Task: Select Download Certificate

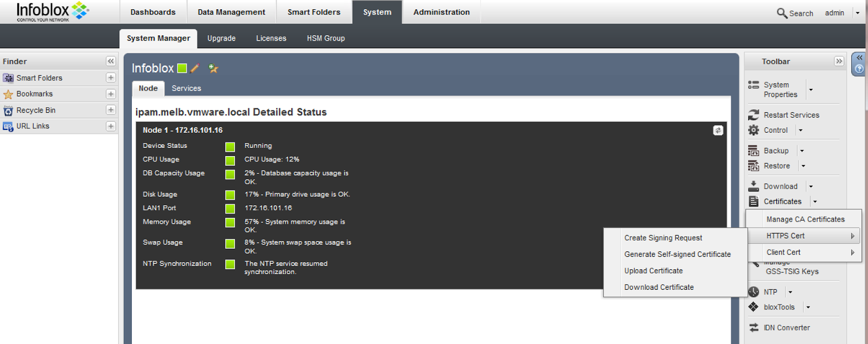Action: click(659, 287)
